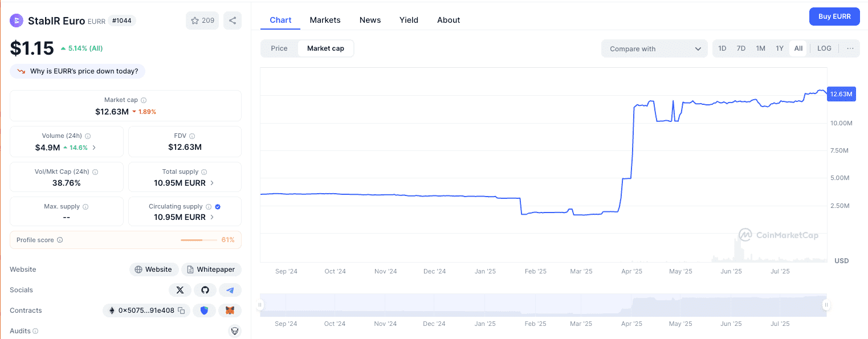The width and height of the screenshot is (868, 339).
Task: Click the left handle of range navigator
Action: (260, 305)
